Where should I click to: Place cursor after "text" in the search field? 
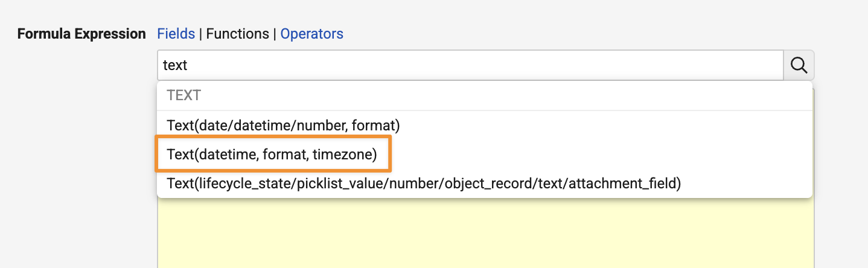189,65
